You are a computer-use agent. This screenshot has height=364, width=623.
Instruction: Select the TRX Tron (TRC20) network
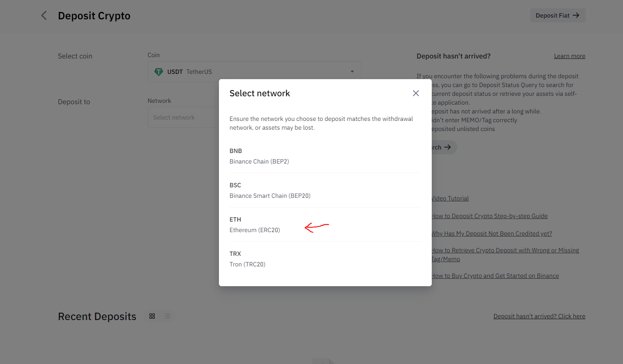pyautogui.click(x=325, y=259)
